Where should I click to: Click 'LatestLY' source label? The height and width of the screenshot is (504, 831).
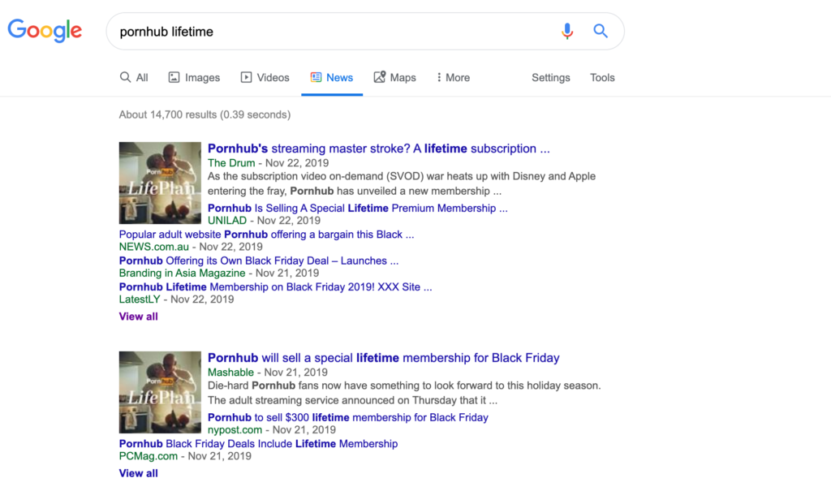[140, 299]
